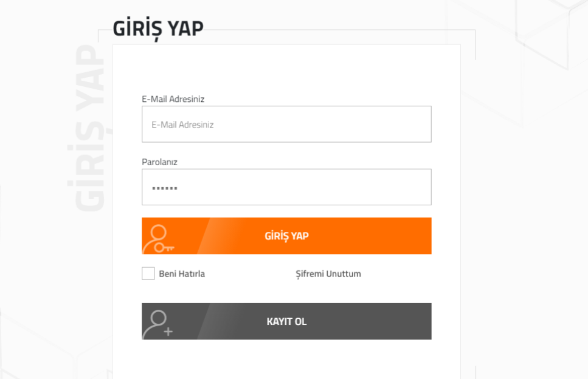Click the right end of the password field

tap(420, 187)
